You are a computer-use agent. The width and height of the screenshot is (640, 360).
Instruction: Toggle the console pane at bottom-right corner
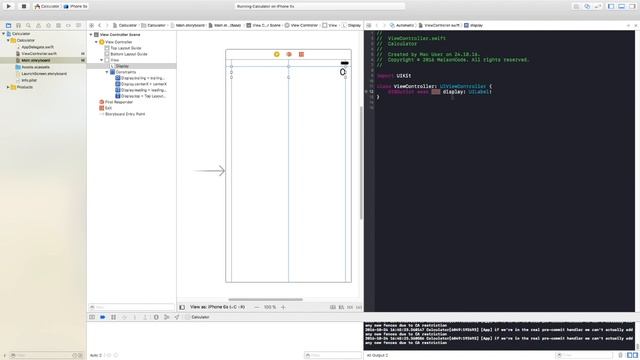pos(636,356)
